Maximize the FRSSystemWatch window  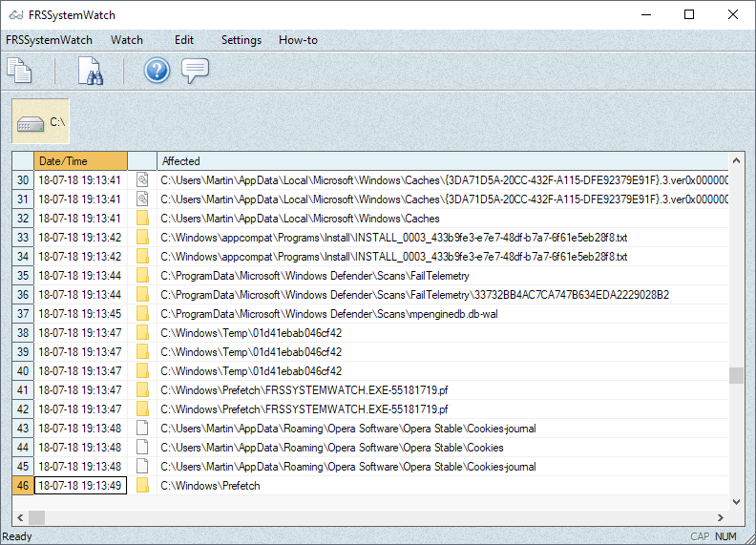[689, 14]
